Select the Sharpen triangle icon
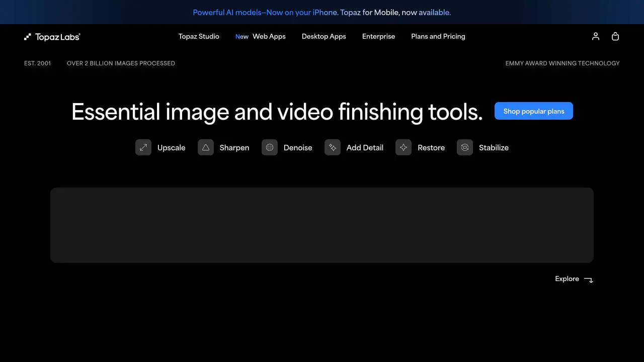Image resolution: width=644 pixels, height=362 pixels. point(206,147)
